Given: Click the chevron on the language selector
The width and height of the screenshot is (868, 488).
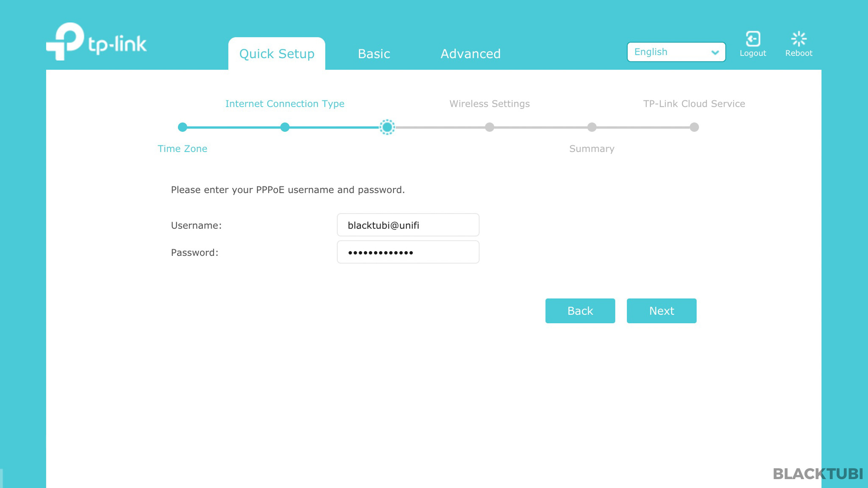Looking at the screenshot, I should click(715, 52).
